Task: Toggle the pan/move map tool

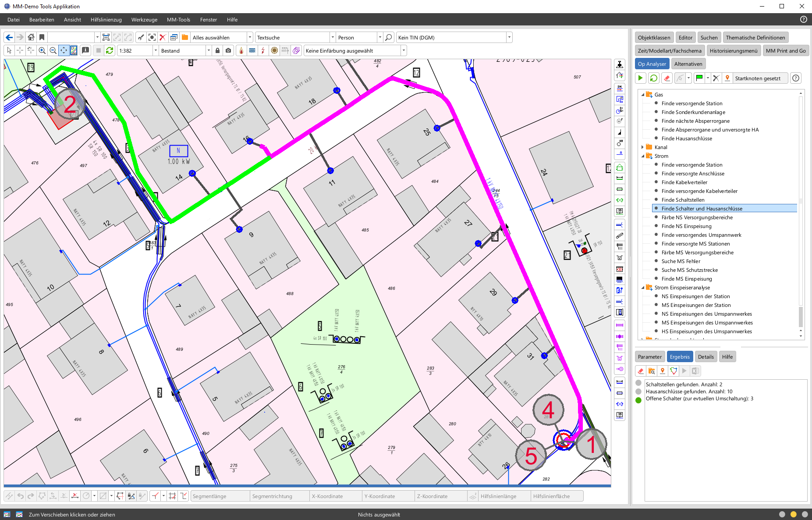Action: [x=64, y=50]
